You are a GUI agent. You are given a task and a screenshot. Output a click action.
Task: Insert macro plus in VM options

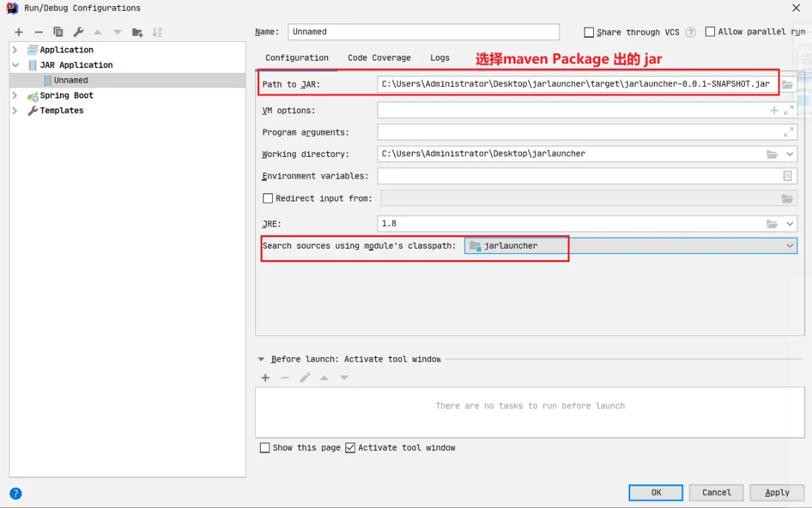pyautogui.click(x=774, y=110)
